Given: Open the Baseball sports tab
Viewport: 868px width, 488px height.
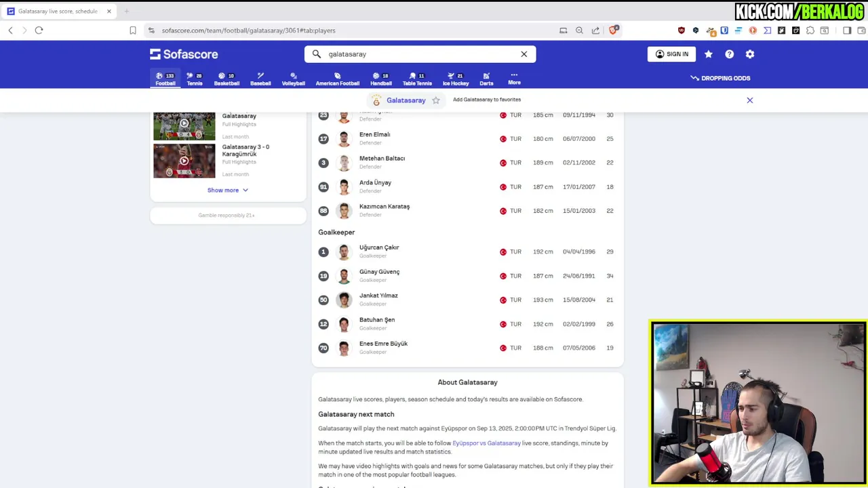Looking at the screenshot, I should pyautogui.click(x=260, y=79).
